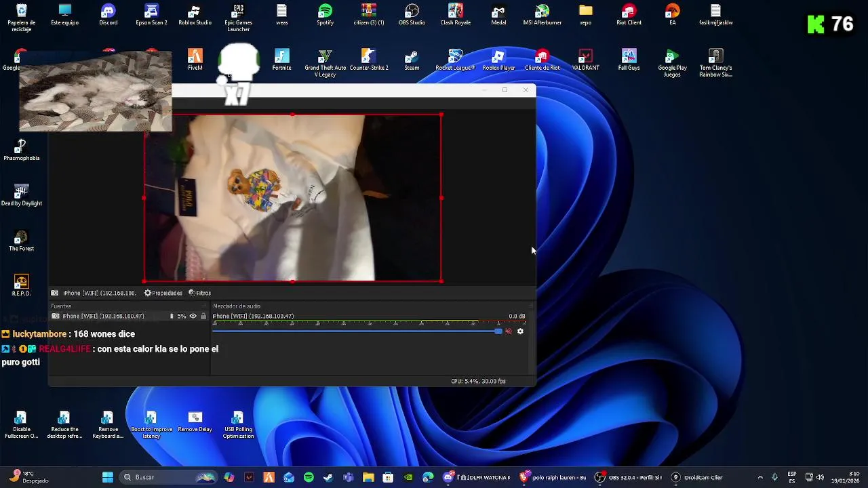Click the OBS video preview area
868x488 pixels.
pos(292,198)
